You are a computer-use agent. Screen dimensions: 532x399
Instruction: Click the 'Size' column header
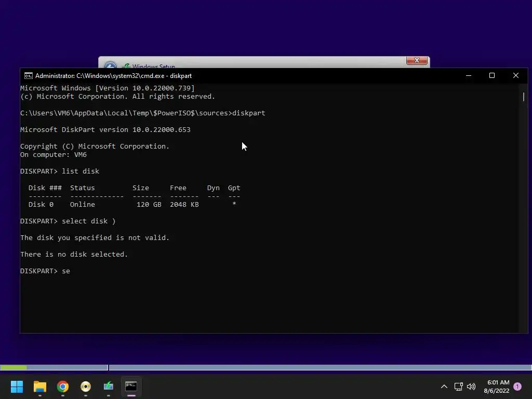pyautogui.click(x=140, y=188)
